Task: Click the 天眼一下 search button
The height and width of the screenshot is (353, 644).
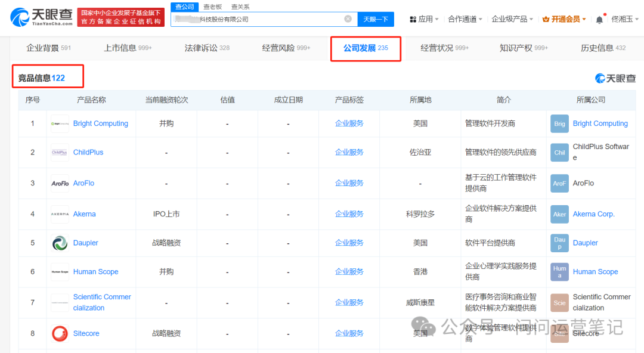Action: [376, 19]
